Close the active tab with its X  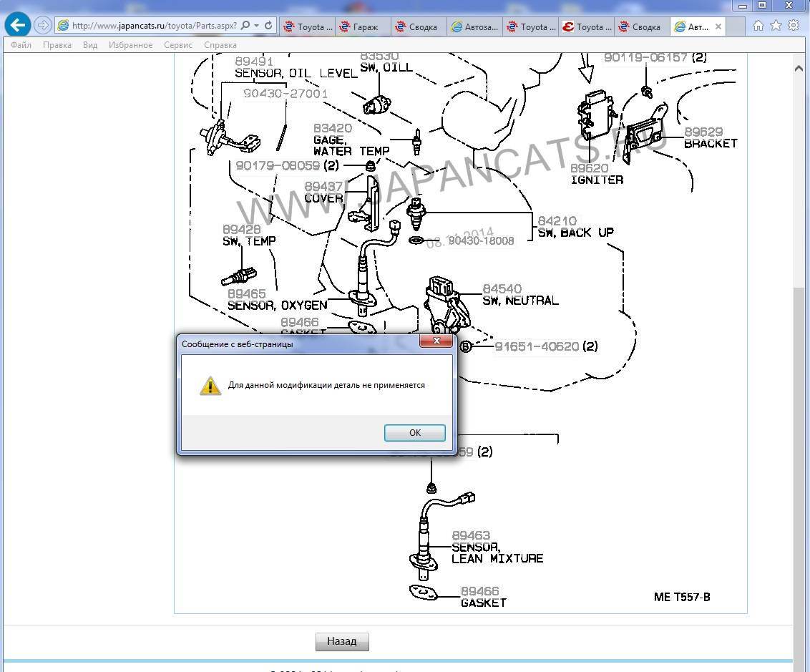[x=718, y=27]
